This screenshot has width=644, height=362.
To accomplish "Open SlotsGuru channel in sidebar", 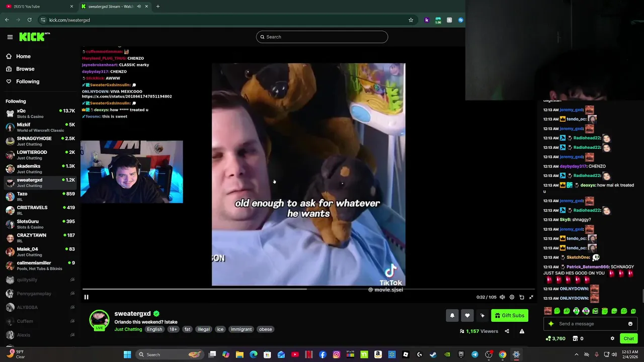I will click(x=39, y=224).
